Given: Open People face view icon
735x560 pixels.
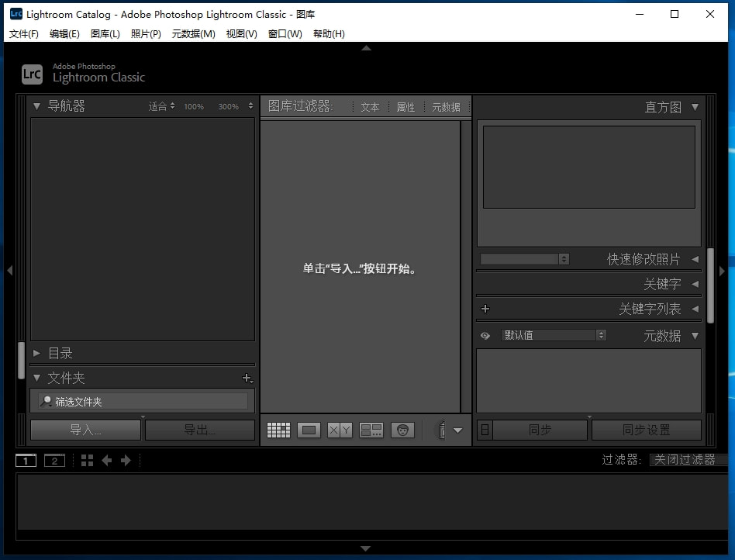Looking at the screenshot, I should 402,430.
